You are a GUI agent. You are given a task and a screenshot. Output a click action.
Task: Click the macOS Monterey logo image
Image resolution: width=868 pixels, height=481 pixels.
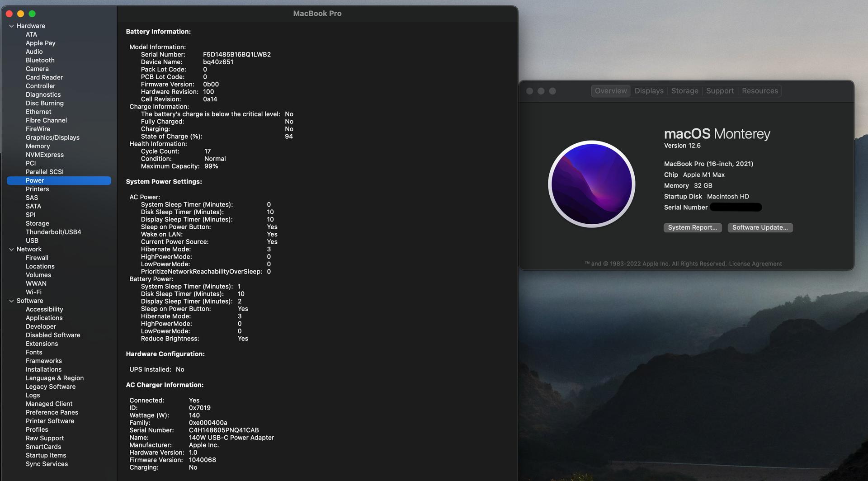tap(591, 184)
